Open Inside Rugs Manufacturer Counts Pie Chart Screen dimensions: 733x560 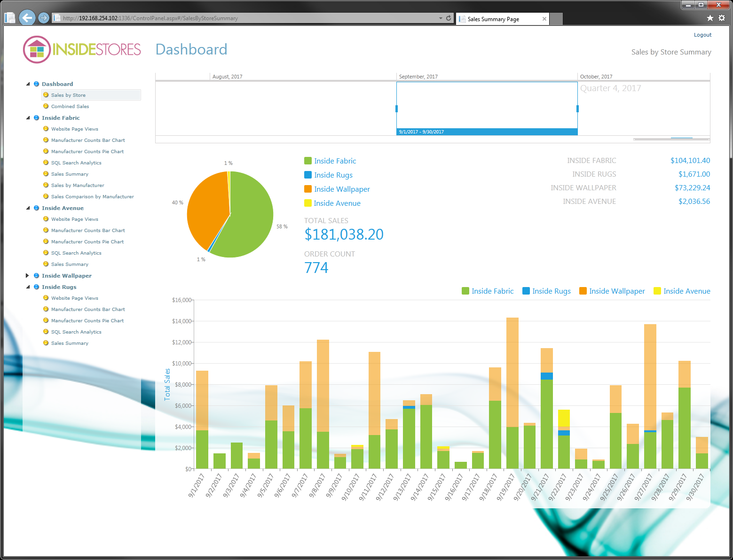coord(87,321)
